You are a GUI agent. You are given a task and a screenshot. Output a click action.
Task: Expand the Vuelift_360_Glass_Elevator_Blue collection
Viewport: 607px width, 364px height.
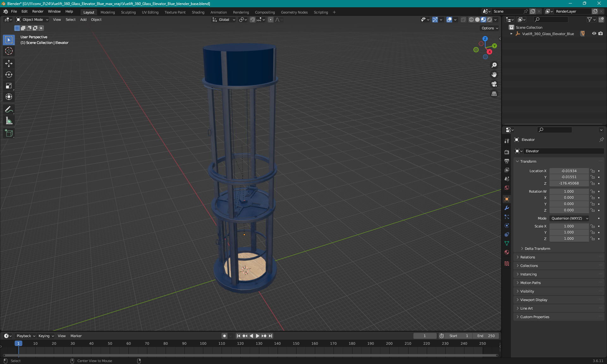512,33
